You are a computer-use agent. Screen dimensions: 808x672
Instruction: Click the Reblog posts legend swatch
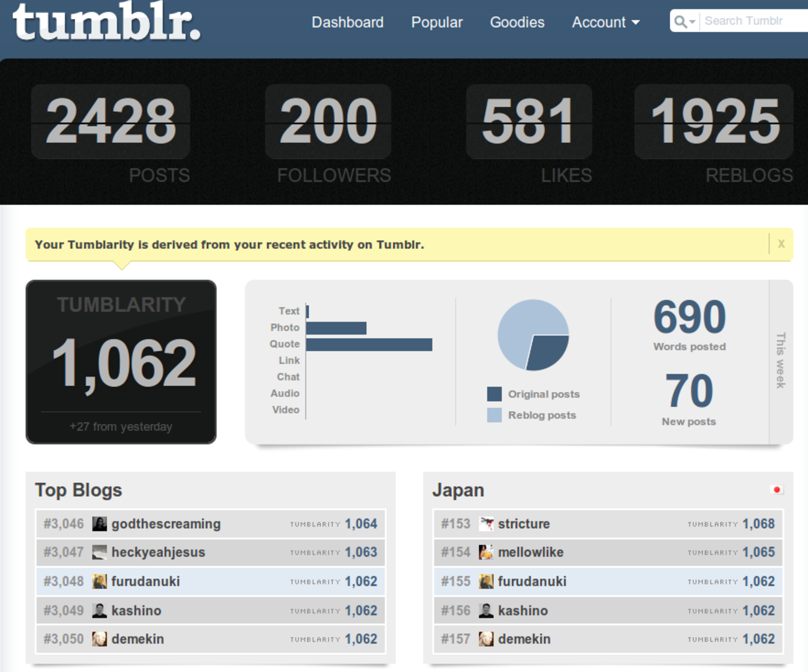pos(494,415)
